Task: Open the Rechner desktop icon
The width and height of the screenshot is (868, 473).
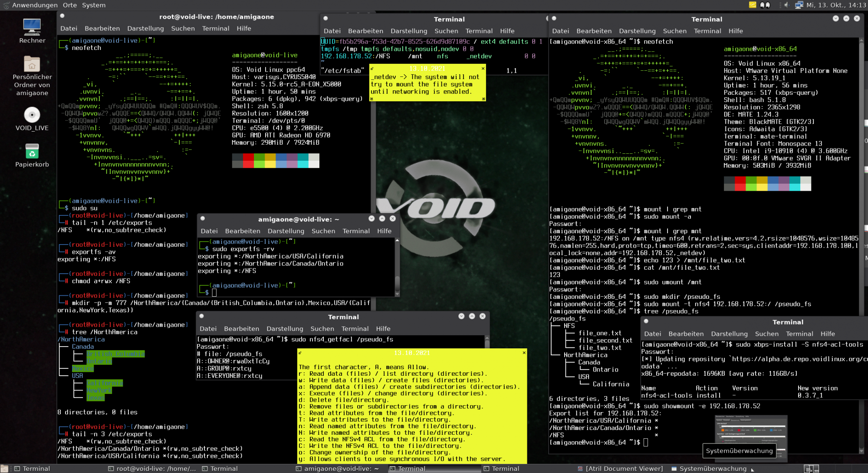Action: pos(32,28)
